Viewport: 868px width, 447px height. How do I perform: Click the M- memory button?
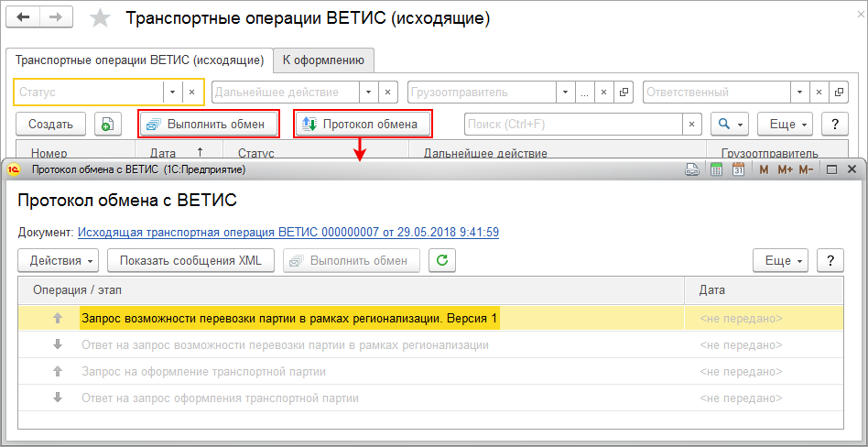tap(806, 170)
